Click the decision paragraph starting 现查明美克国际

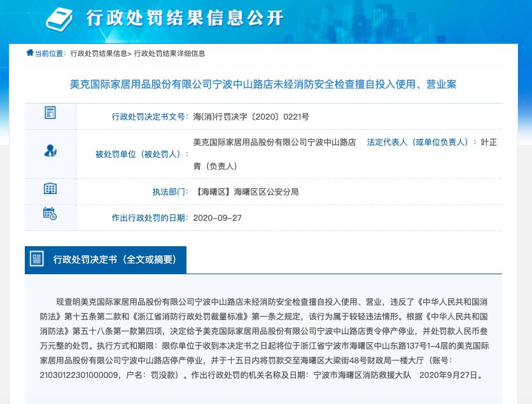264,338
